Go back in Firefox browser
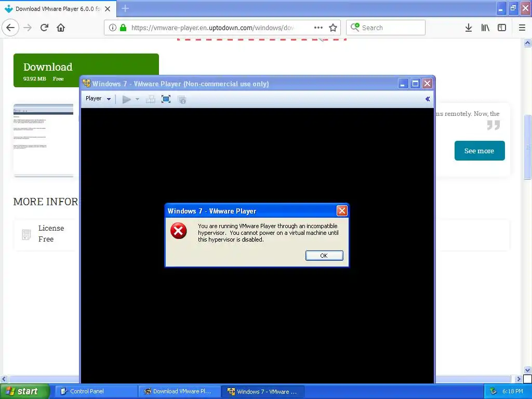 (10, 28)
